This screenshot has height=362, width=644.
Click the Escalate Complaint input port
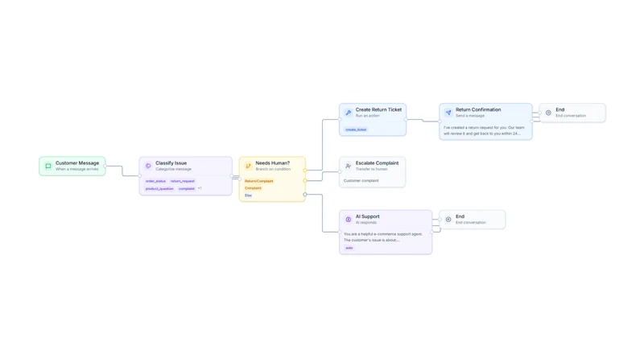(x=340, y=172)
